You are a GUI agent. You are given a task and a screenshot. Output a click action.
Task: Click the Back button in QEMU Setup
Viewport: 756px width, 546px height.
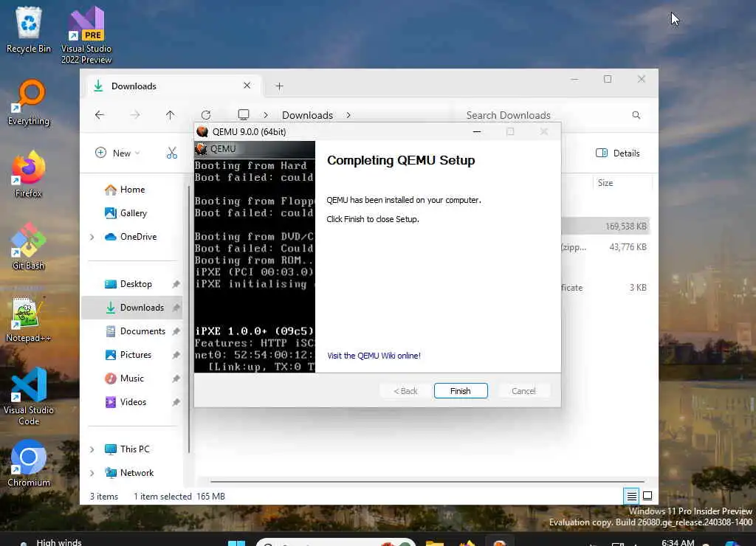[x=405, y=391]
